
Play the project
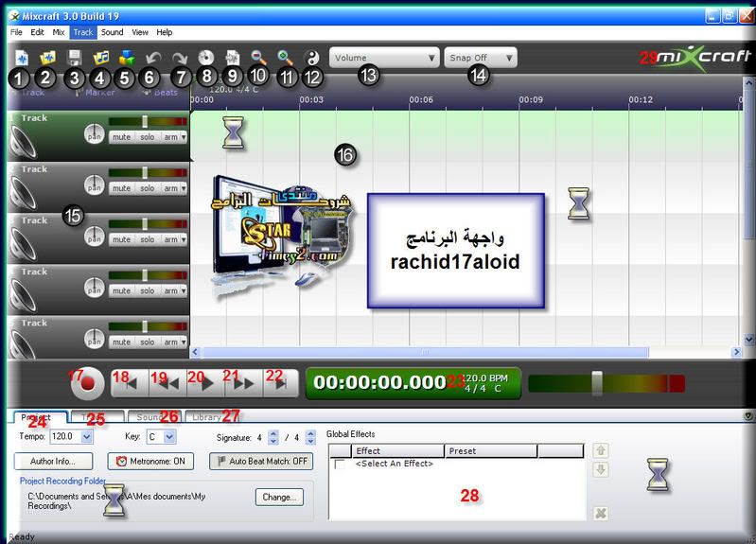206,383
